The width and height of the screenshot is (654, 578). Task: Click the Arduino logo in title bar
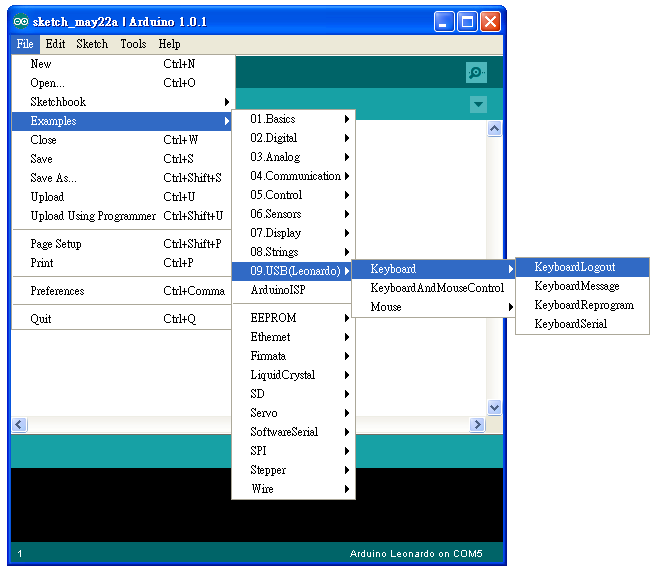coord(21,21)
